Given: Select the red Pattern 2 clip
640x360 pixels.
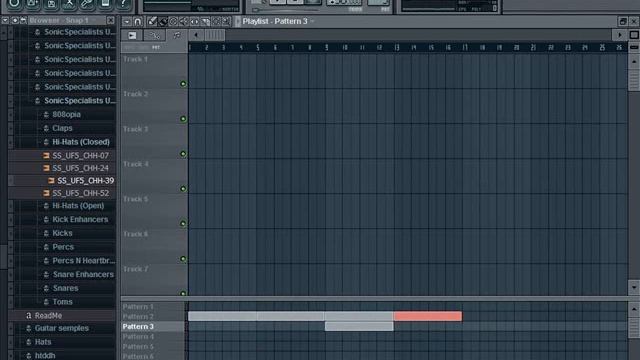Looking at the screenshot, I should 428,316.
